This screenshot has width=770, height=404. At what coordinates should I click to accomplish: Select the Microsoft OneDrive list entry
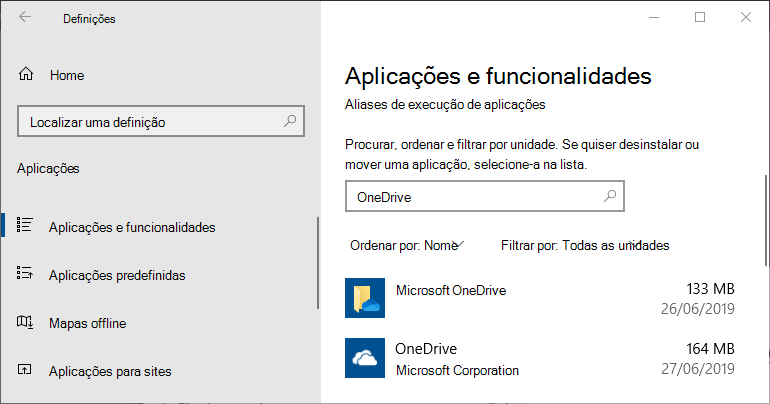(x=540, y=298)
